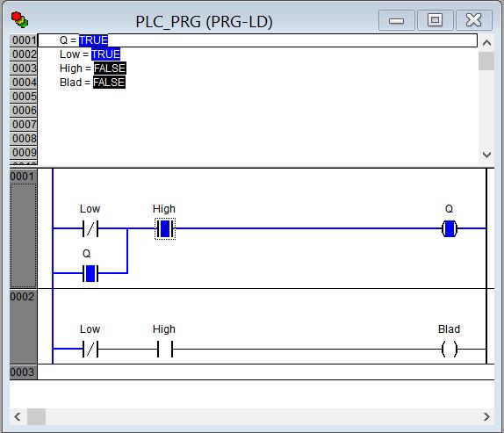The width and height of the screenshot is (504, 433).
Task: Select the negated Low contact in network 0002
Action: pyautogui.click(x=90, y=349)
